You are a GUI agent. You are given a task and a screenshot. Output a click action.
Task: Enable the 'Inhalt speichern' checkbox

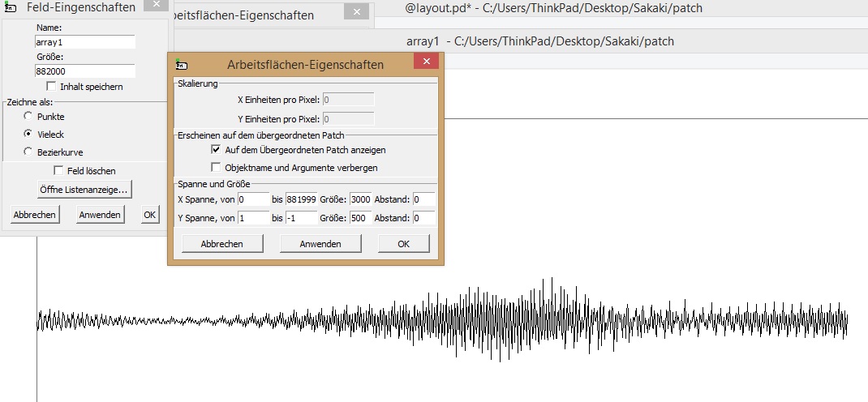[x=52, y=87]
